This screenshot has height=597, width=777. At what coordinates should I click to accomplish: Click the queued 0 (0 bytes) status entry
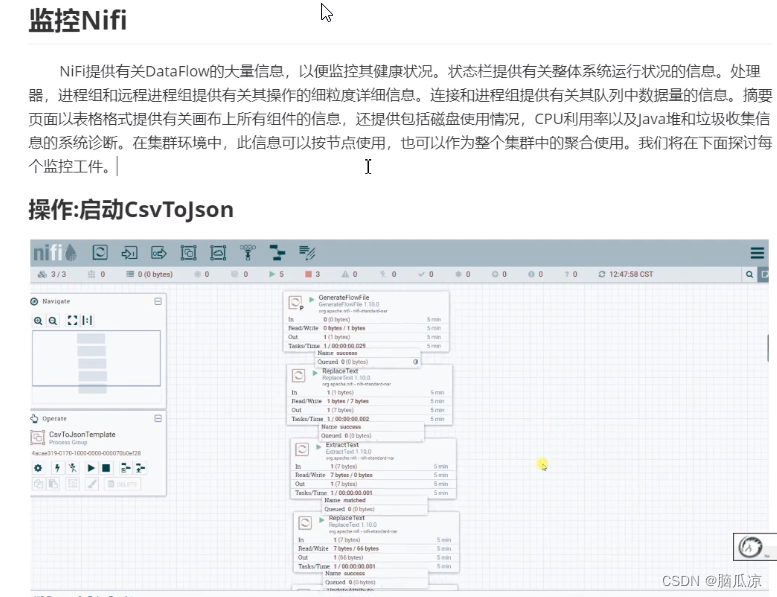click(x=150, y=274)
